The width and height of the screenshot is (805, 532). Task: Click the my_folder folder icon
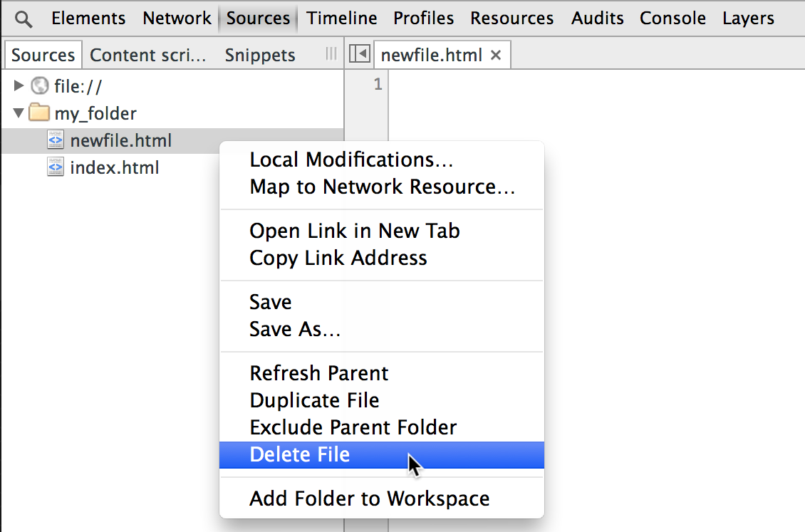point(40,113)
